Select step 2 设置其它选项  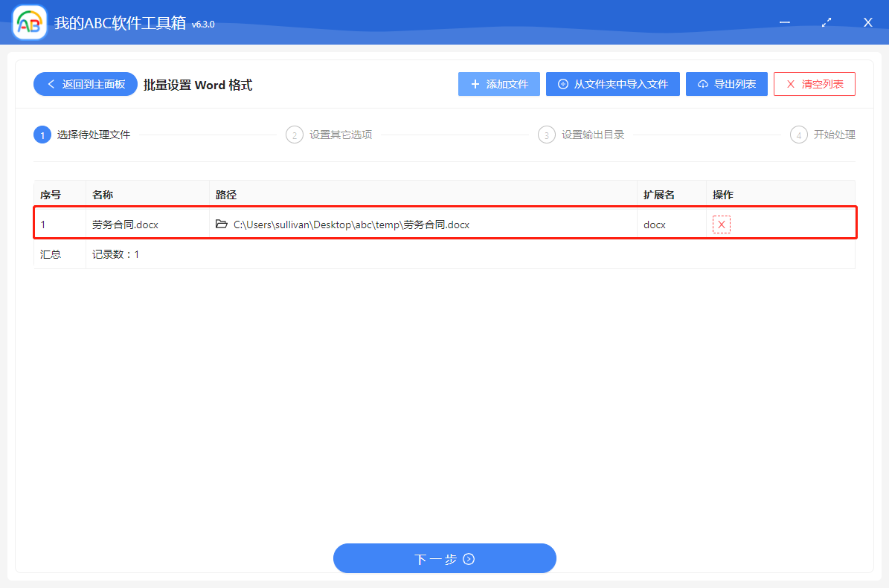[295, 135]
